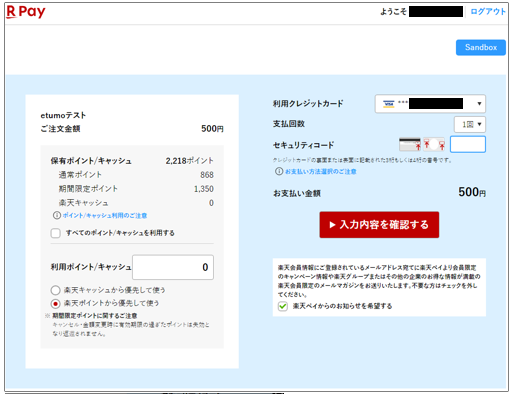Image resolution: width=512 pixels, height=394 pixels.
Task: Click info icon beside ポイント/キャッシュ利用のご注意
Action: coord(57,215)
